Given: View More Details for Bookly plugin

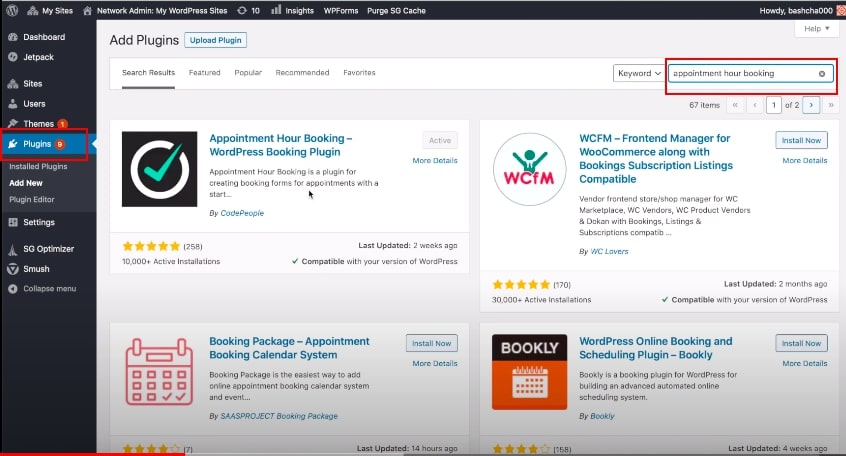Looking at the screenshot, I should [x=804, y=363].
